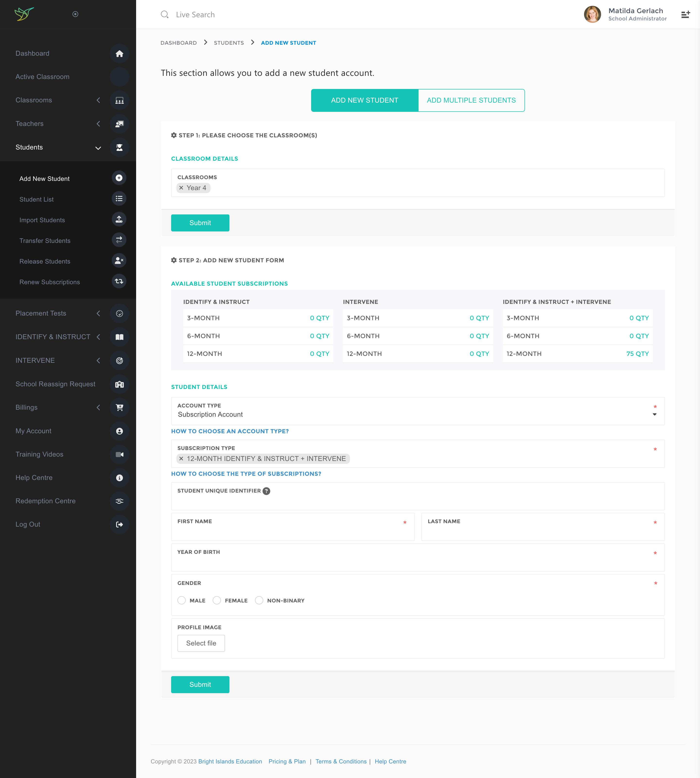
Task: Open Student List from sidebar
Action: (36, 199)
